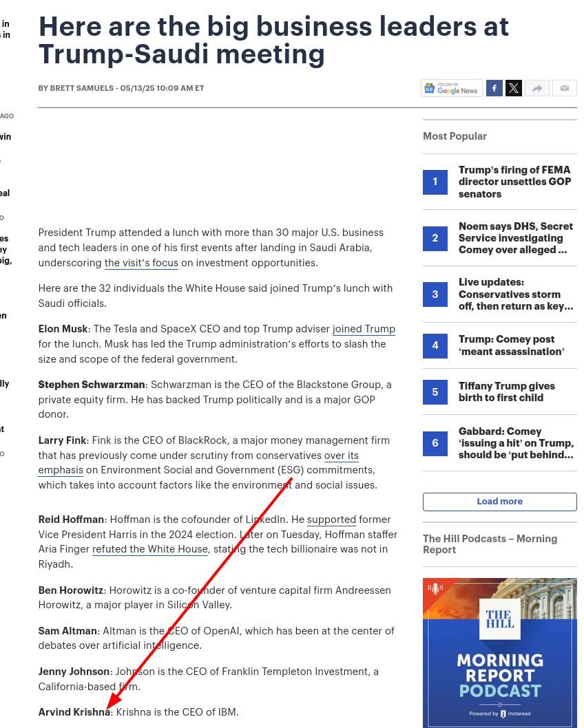The width and height of the screenshot is (584, 728).
Task: Open author Brett Samuels' page
Action: tap(82, 88)
